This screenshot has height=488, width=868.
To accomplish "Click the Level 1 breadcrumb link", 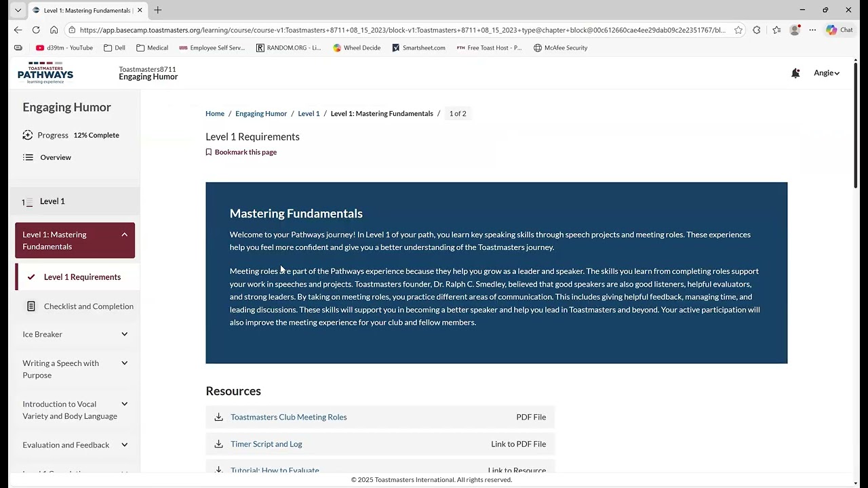I will pos(309,114).
